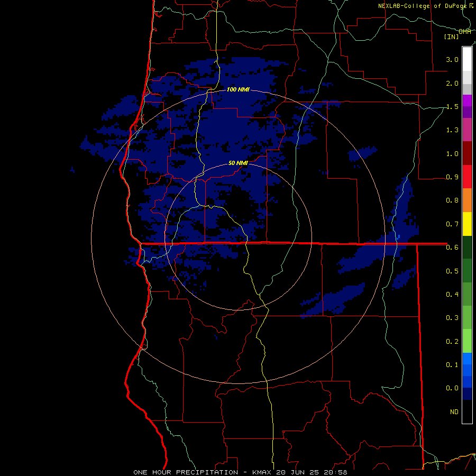Image resolution: width=476 pixels, height=476 pixels.
Task: Click the 0.5 legend value
Action: click(452, 271)
